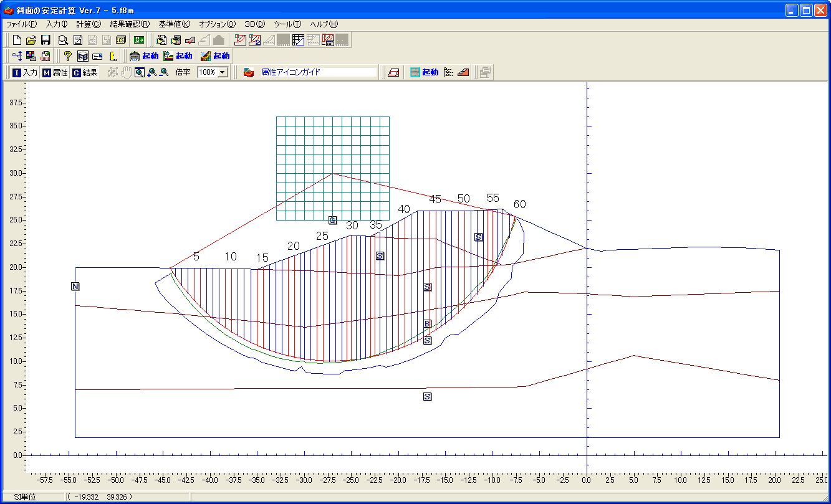831x504 pixels.
Task: Open the ヘルプ(H) menu
Action: 324,24
